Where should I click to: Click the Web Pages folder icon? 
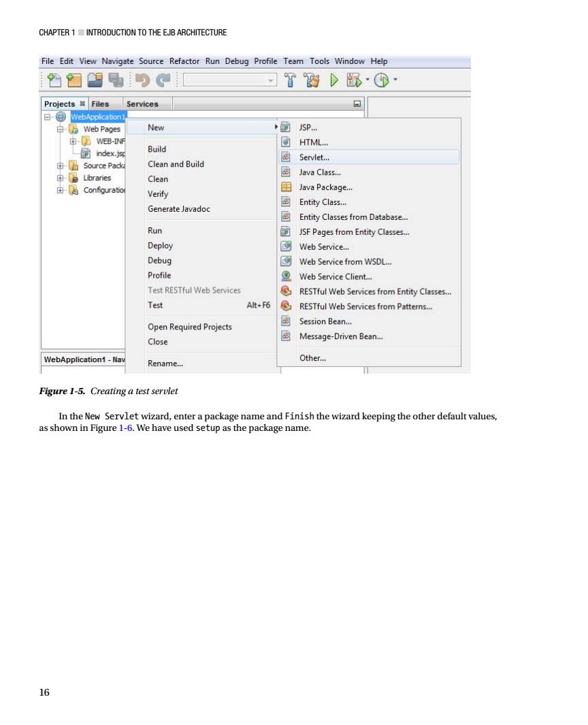(x=73, y=129)
